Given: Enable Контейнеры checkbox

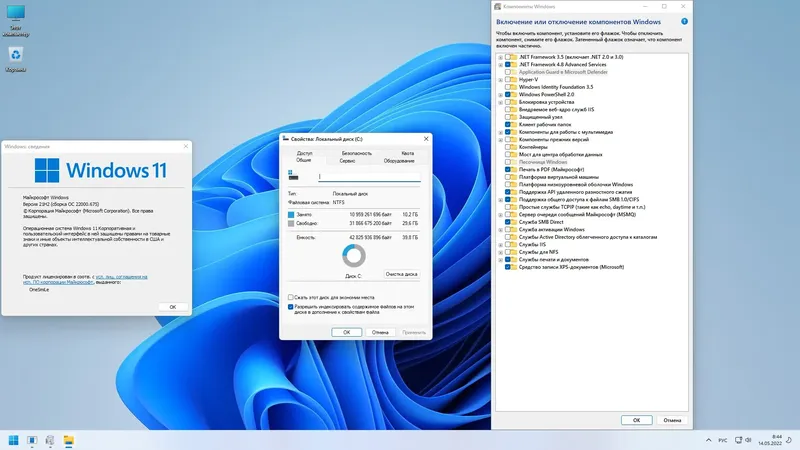Looking at the screenshot, I should (508, 147).
